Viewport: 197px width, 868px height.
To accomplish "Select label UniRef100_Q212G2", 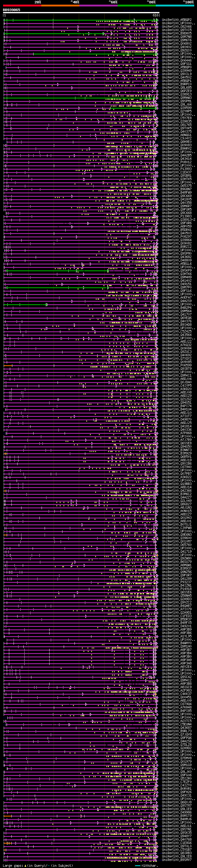I will (177, 399).
